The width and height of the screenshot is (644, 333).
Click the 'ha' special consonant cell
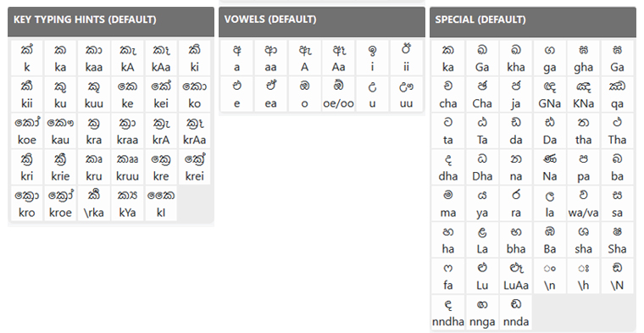[x=448, y=240]
